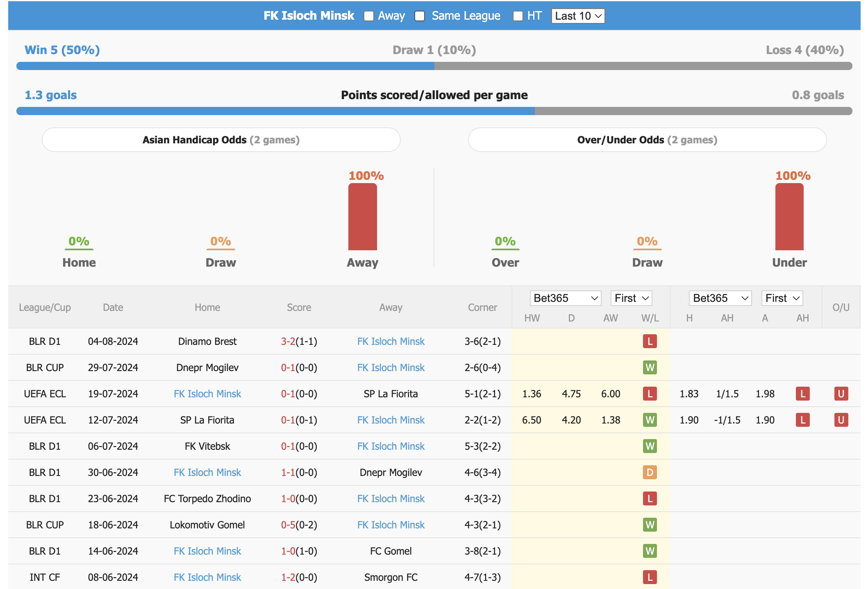The width and height of the screenshot is (868, 589).
Task: Open FK Isloch Minsk link in 12-07-2024 row
Action: click(391, 420)
